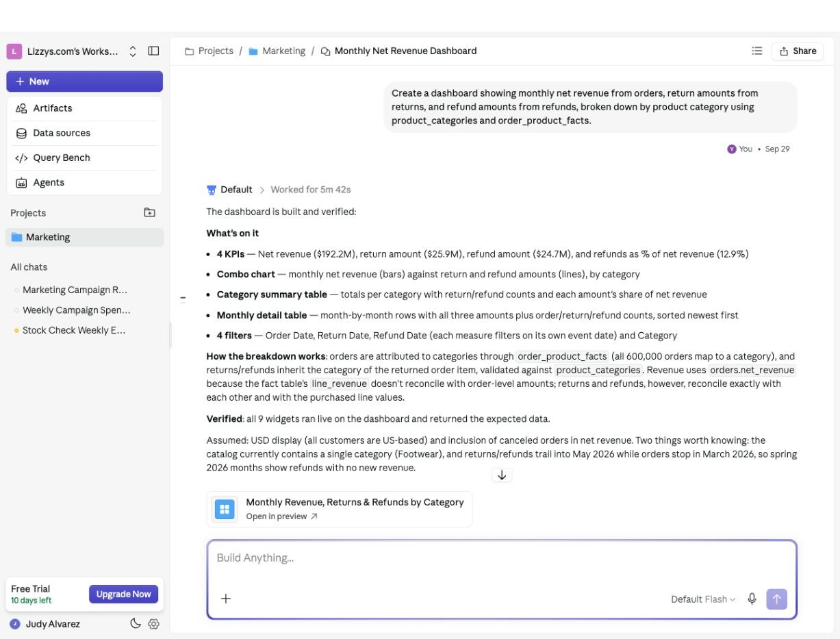This screenshot has width=840, height=639.
Task: Open settings gear icon
Action: point(153,624)
